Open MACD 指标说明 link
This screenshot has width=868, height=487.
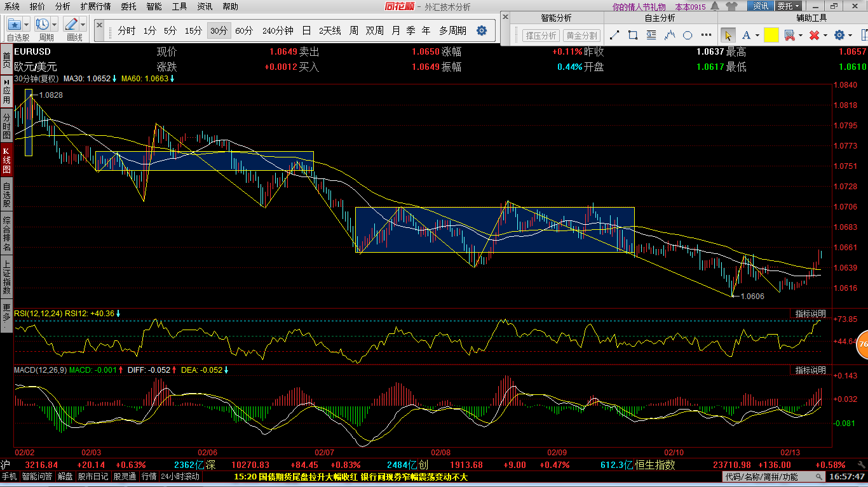point(810,370)
